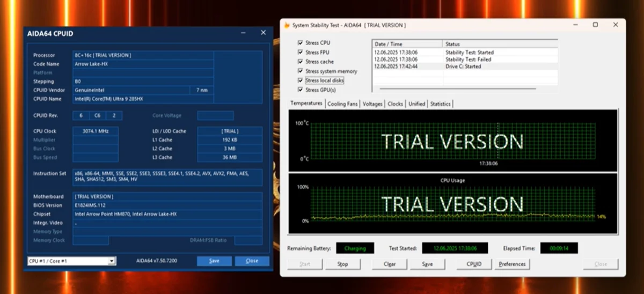
Task: Open the Preferences dialog
Action: click(x=512, y=264)
